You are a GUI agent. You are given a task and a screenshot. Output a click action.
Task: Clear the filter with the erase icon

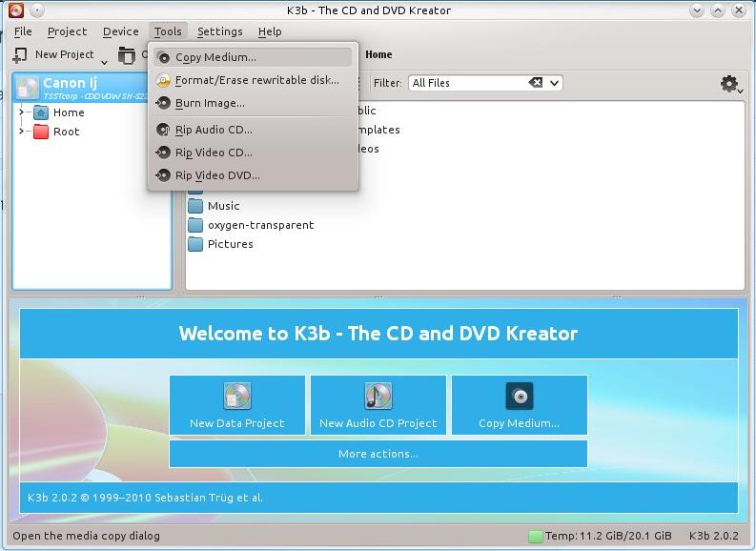coord(536,83)
